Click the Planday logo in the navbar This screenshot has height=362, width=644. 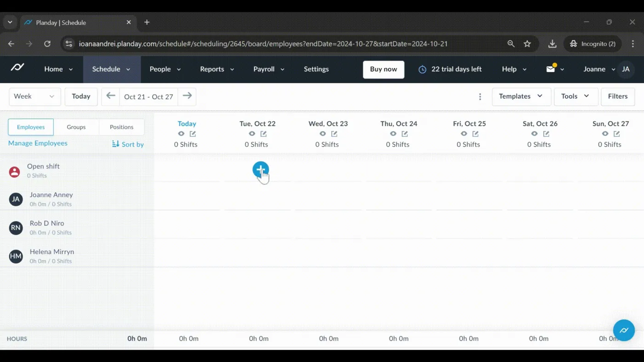pyautogui.click(x=17, y=68)
